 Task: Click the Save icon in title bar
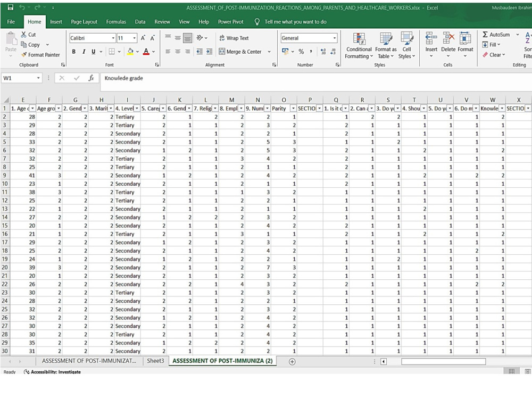(x=11, y=7)
